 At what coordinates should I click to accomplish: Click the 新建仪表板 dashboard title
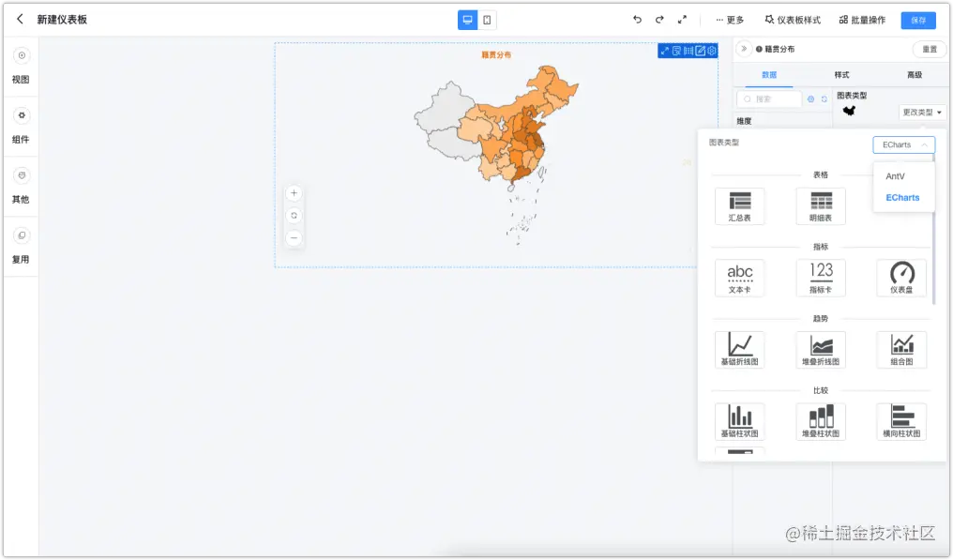(62, 20)
